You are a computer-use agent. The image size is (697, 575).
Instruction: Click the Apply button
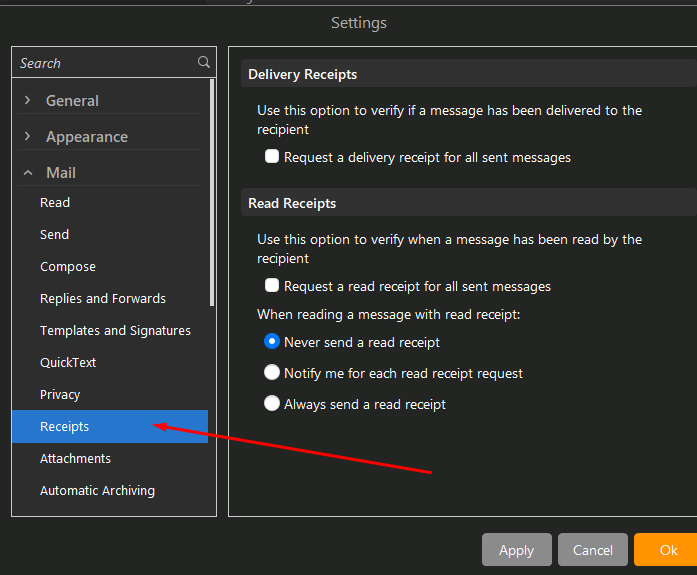517,550
